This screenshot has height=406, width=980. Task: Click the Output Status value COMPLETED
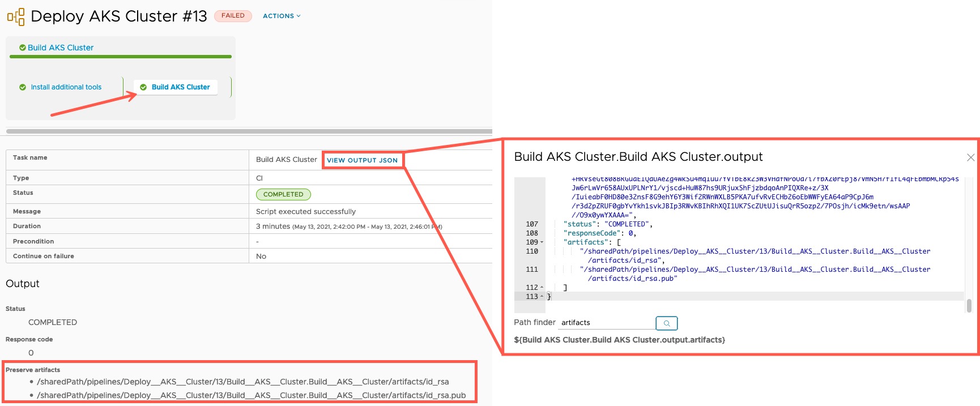53,323
